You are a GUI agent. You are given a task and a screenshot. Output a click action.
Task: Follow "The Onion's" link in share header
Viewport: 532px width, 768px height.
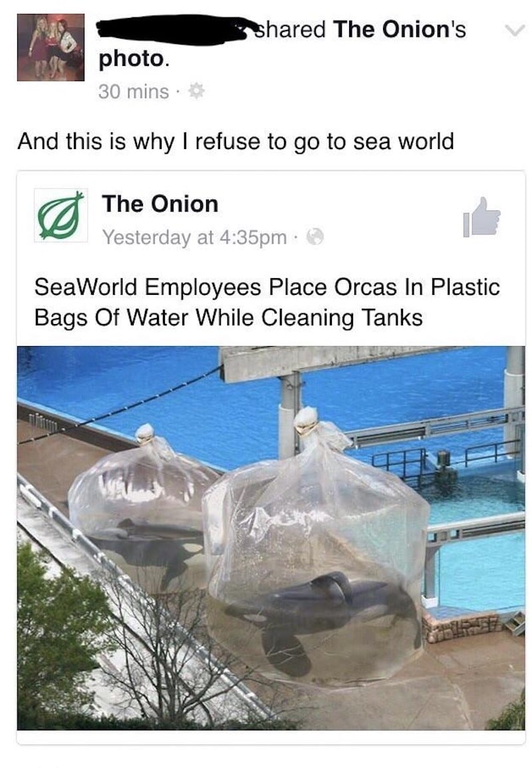pyautogui.click(x=399, y=29)
